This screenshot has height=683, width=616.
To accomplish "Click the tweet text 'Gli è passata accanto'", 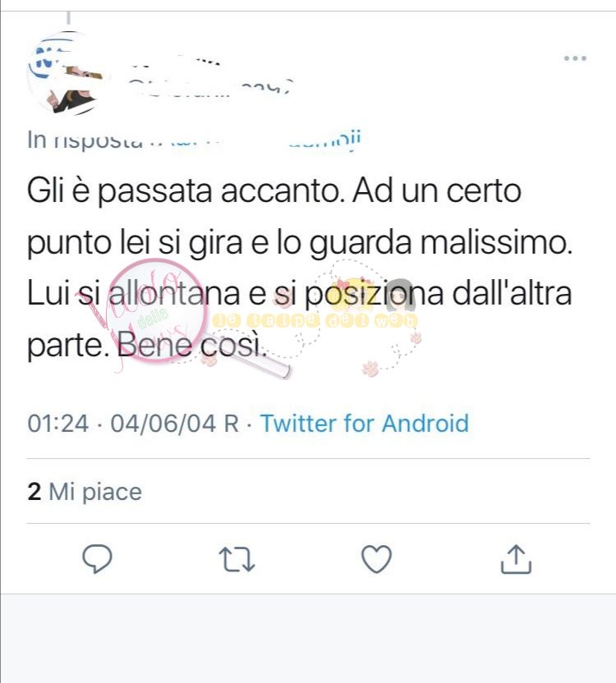I will point(186,191).
